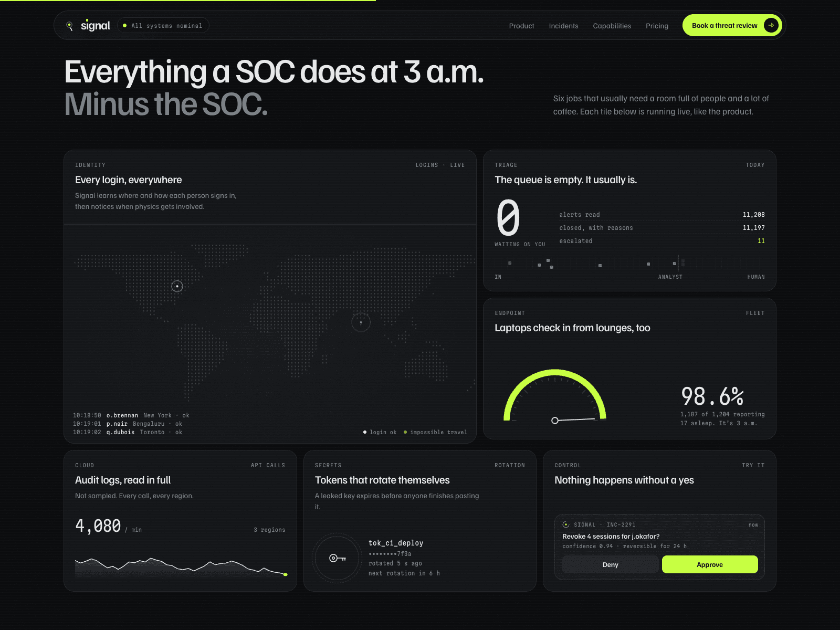Select the q.dubois Toronto log row

point(128,432)
